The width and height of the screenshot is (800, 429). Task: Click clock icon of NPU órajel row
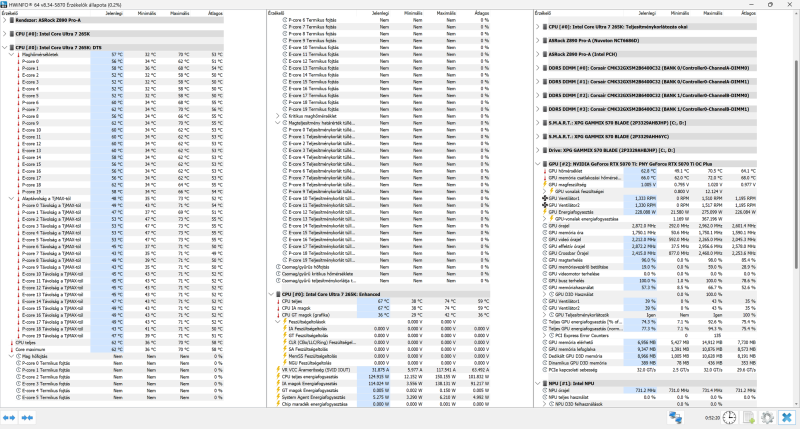coord(545,390)
